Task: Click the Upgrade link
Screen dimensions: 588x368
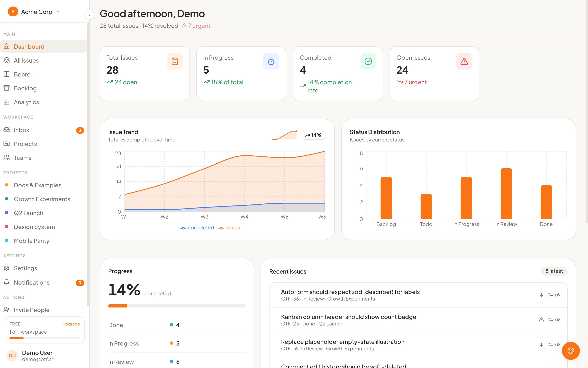Action: click(71, 324)
